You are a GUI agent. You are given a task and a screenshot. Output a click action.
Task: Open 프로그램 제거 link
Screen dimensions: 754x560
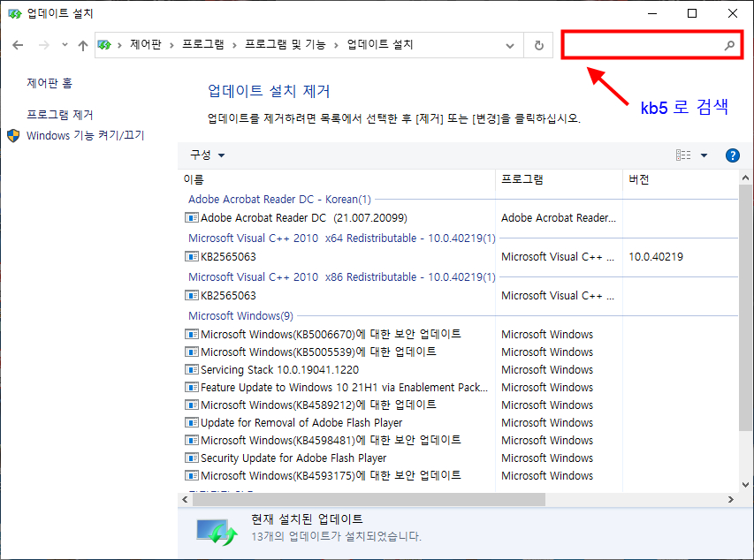pos(59,115)
